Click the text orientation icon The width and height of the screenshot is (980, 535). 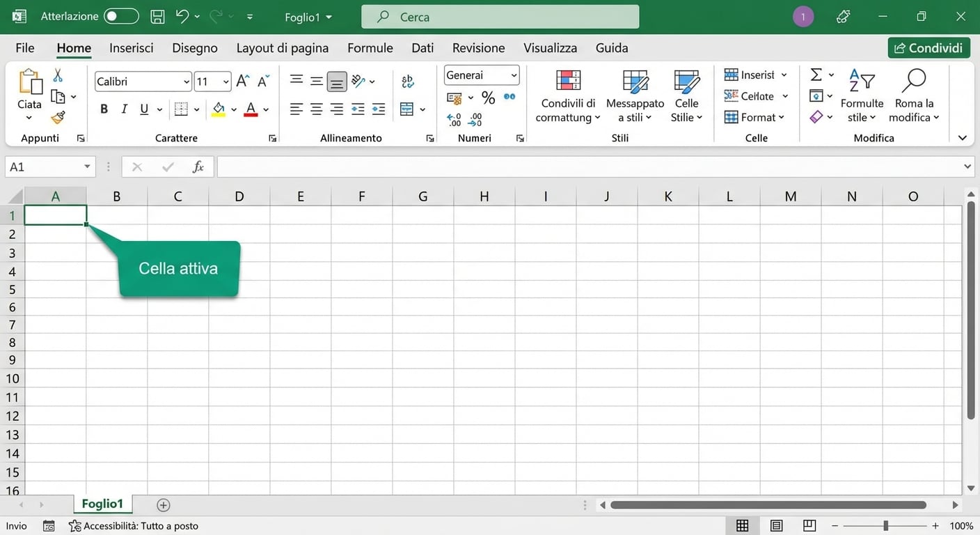pyautogui.click(x=358, y=82)
